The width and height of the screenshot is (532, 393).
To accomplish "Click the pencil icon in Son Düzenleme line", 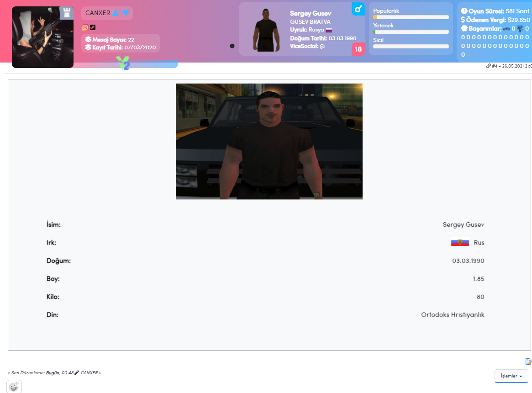I will [x=77, y=372].
